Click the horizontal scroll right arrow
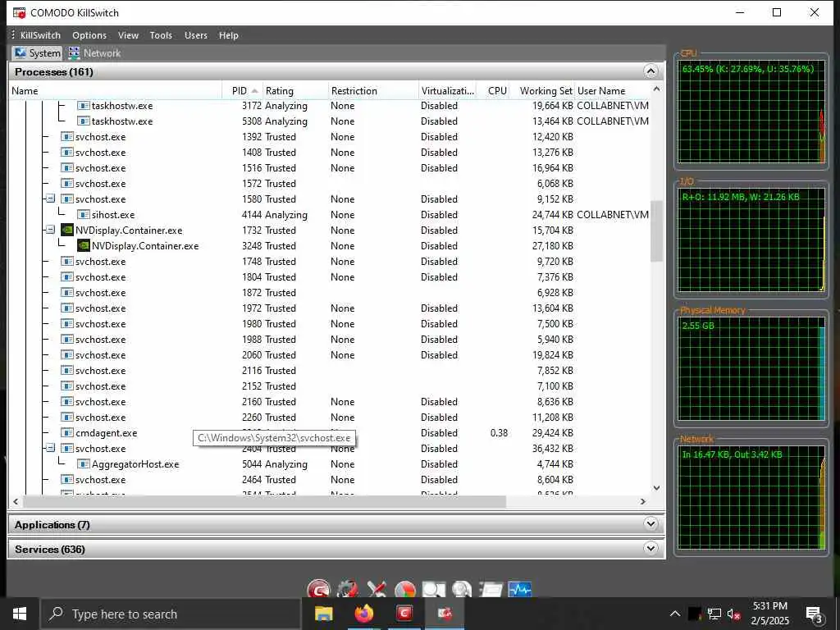The height and width of the screenshot is (630, 840). pyautogui.click(x=643, y=501)
